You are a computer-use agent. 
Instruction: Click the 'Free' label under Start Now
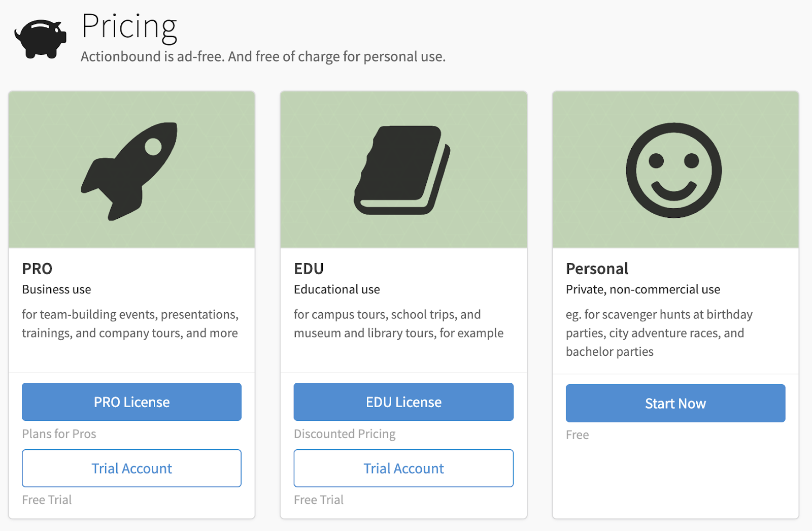(577, 435)
